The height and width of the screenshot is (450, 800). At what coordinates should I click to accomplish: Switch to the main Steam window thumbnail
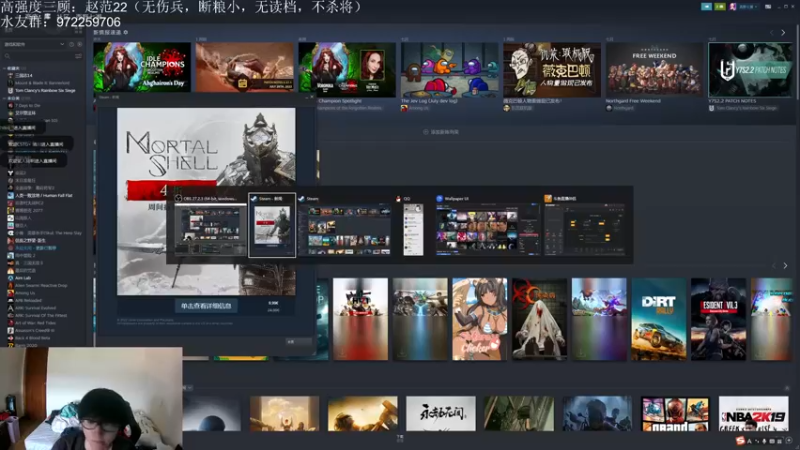point(344,225)
